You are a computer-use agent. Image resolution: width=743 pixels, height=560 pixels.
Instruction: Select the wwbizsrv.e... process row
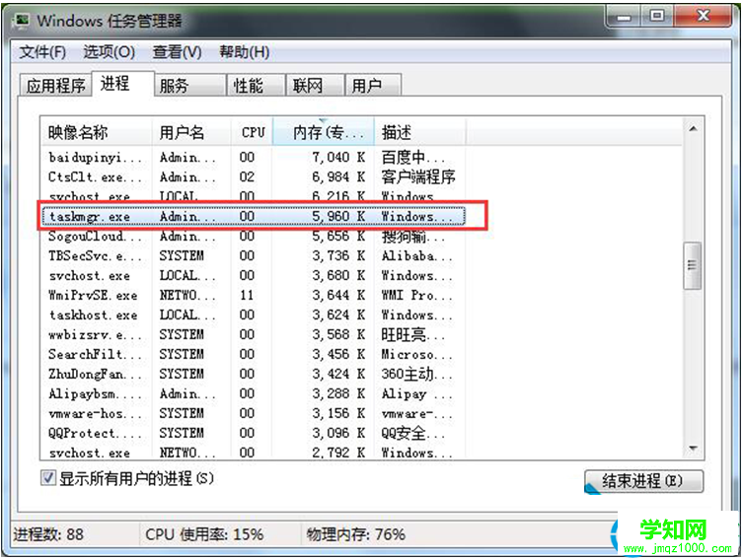pos(254,334)
